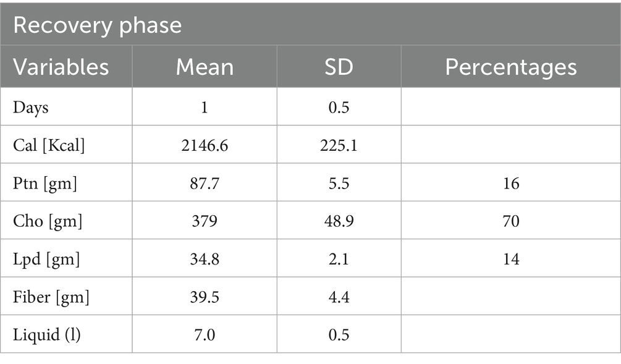Select the "Ptn [gm]" row label
This screenshot has height=364, width=621.
44,183
